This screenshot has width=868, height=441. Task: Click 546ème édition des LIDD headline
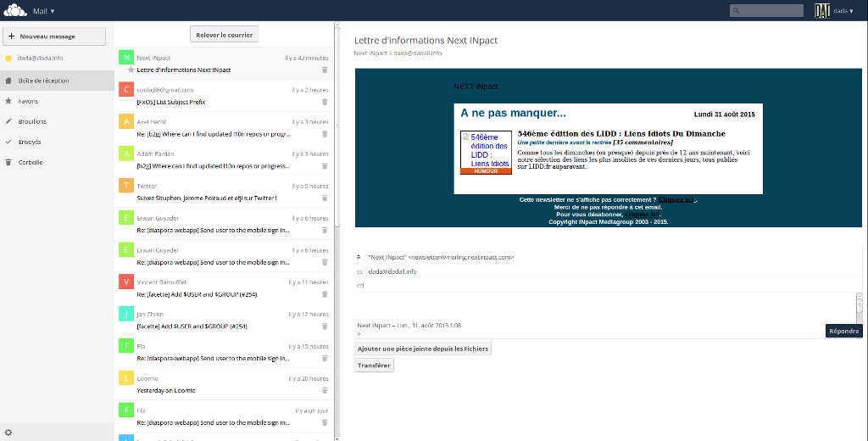coord(621,133)
